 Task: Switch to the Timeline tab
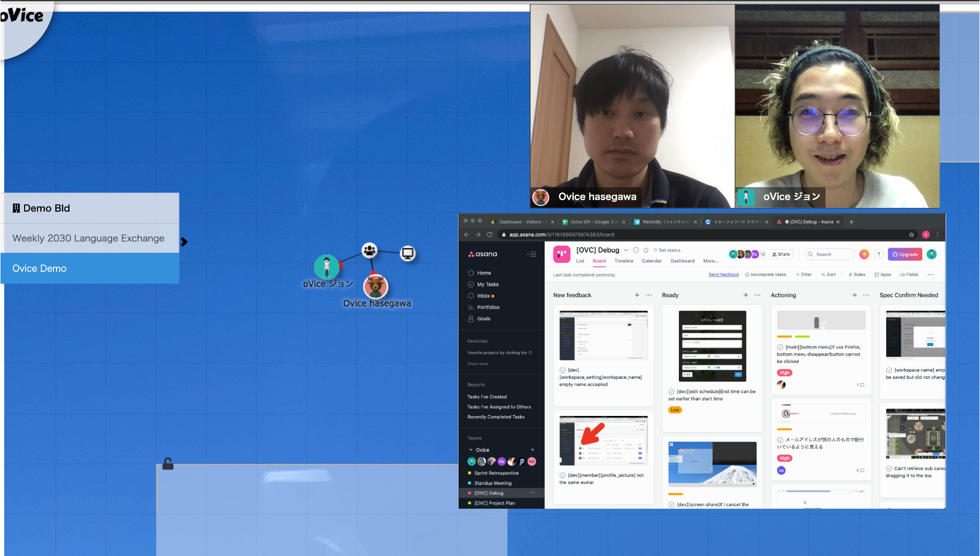click(x=623, y=261)
